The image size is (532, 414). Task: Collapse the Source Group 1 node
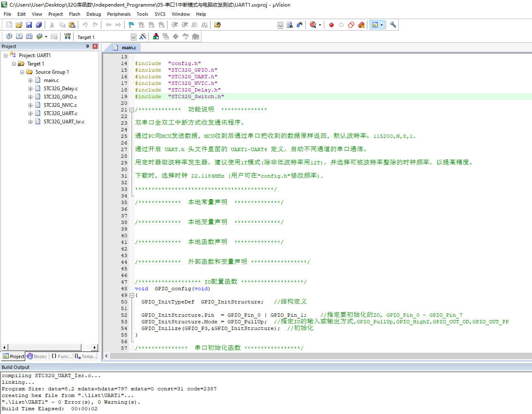[22, 72]
